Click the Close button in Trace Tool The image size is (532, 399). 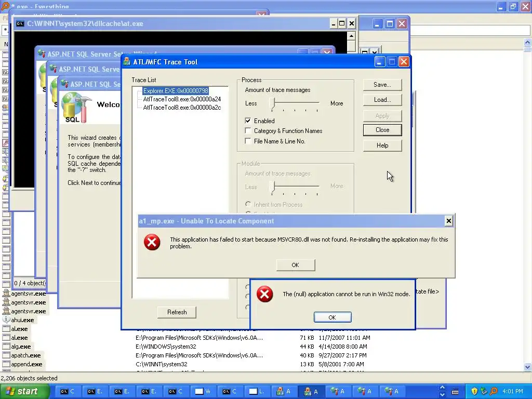coord(382,130)
